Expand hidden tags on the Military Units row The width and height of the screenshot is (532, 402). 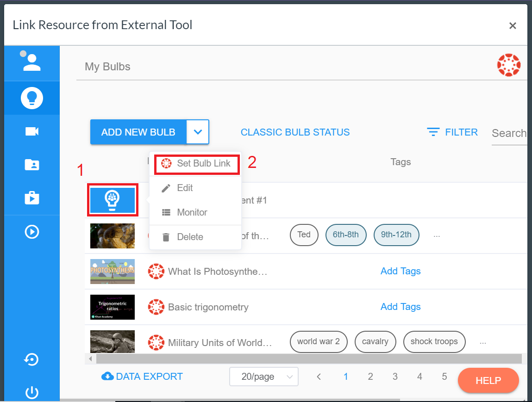click(x=483, y=342)
